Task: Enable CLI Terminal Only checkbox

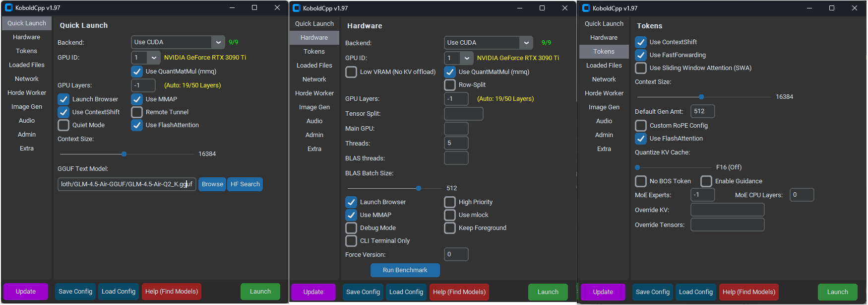Action: 351,241
